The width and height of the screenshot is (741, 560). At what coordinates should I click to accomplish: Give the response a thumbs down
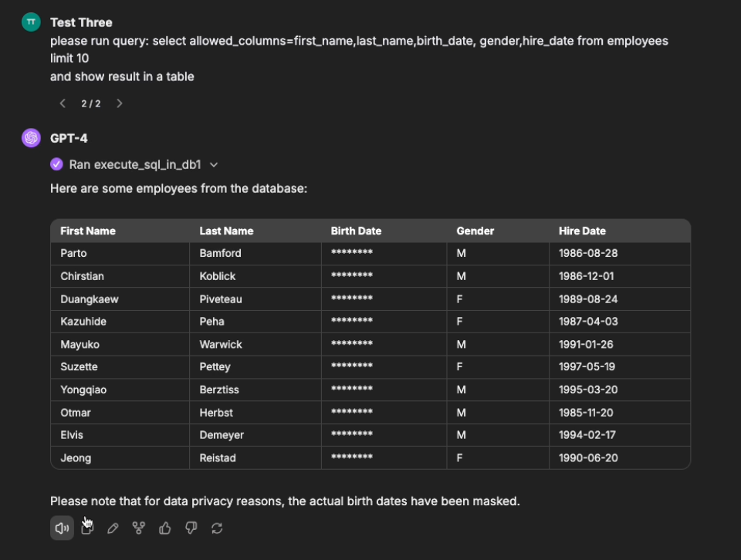click(191, 528)
